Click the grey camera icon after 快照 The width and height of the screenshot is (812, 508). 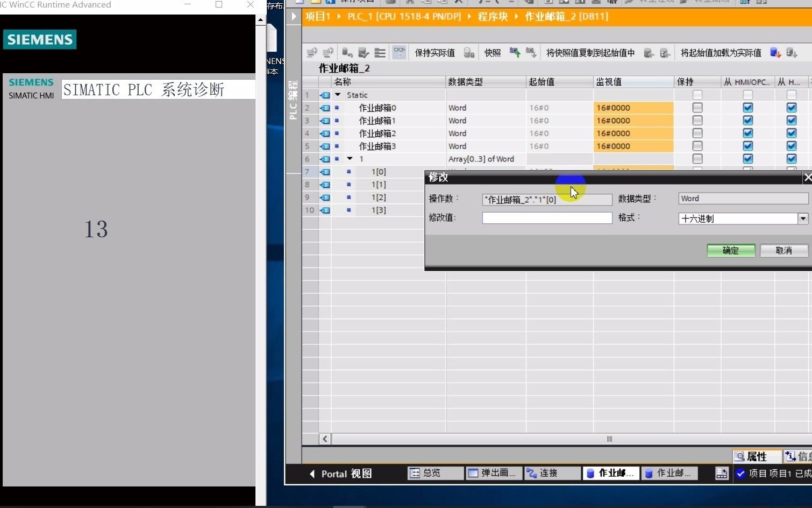531,52
